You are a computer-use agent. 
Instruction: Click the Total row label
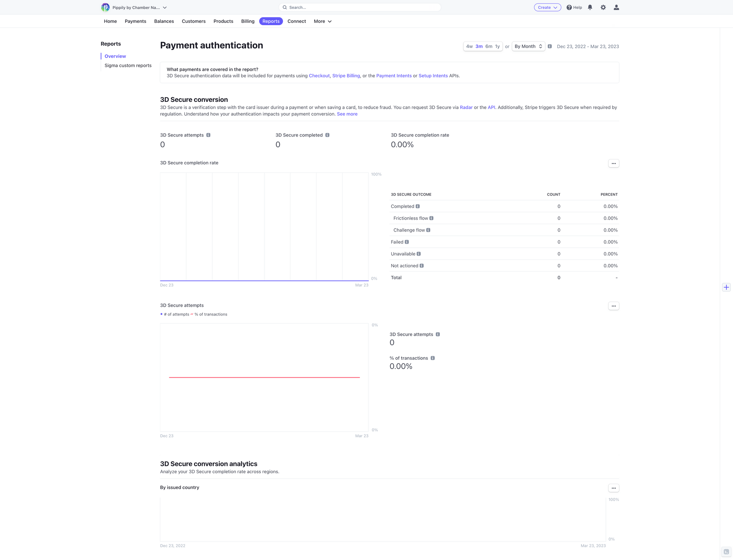pos(396,278)
